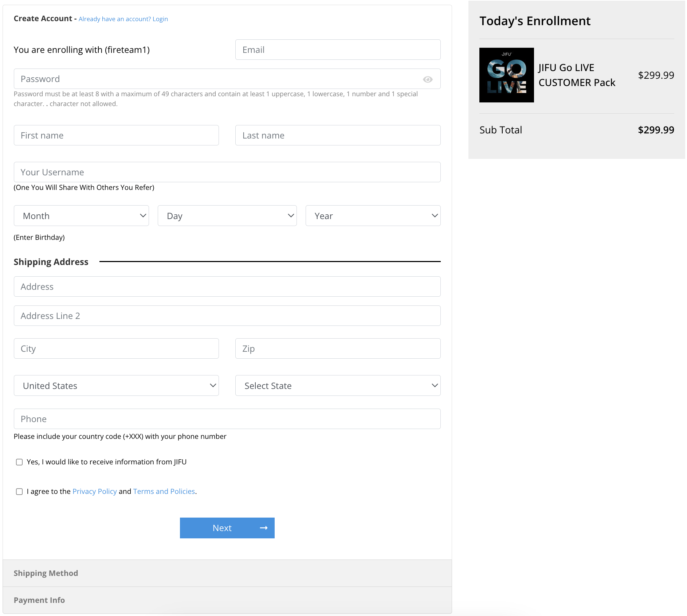Focus the Zip field
Image resolution: width=687 pixels, height=616 pixels.
[338, 348]
